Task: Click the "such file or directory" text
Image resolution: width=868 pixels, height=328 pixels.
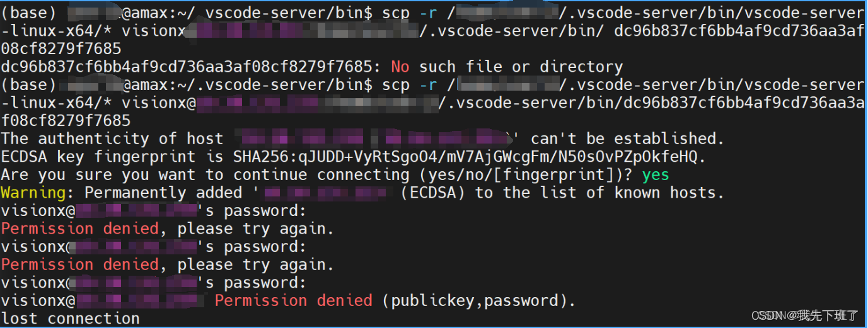Action: click(521, 67)
